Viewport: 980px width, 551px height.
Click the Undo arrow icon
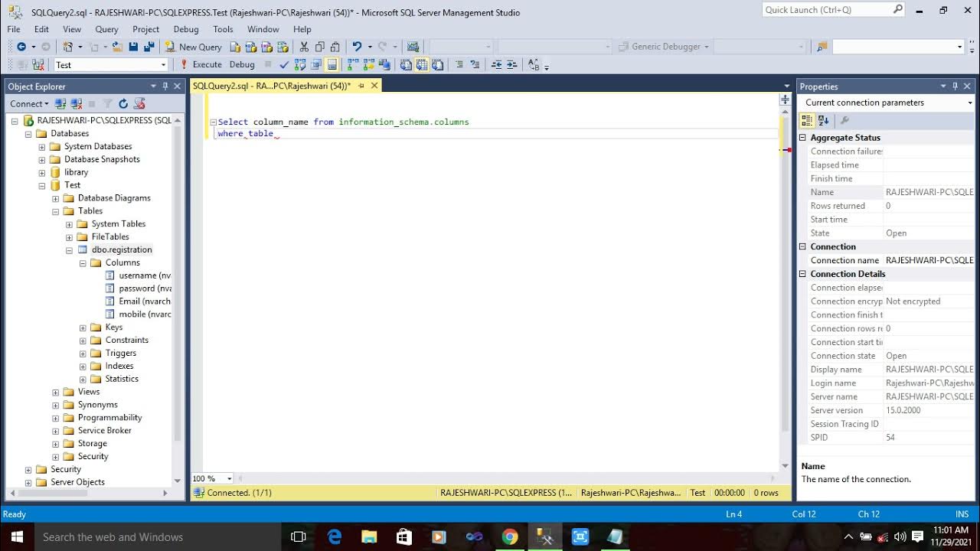(x=357, y=47)
